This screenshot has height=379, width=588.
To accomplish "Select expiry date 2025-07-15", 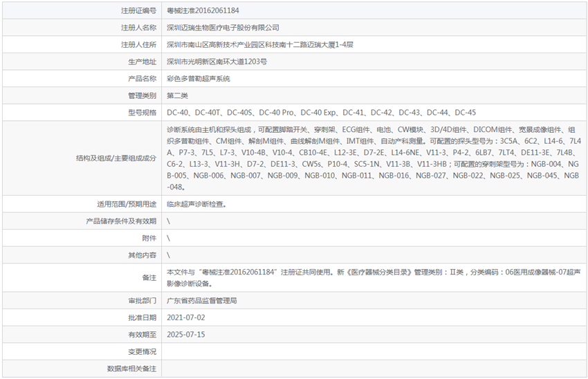I will pyautogui.click(x=186, y=335).
